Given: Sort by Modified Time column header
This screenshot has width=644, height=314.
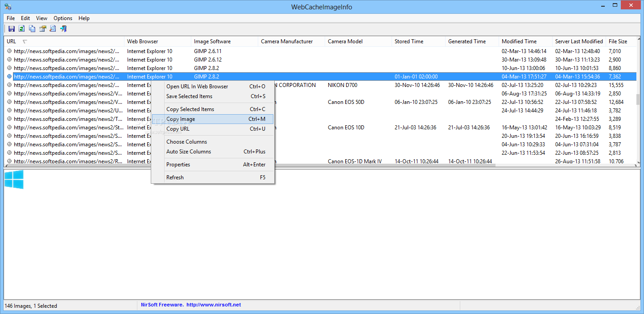Looking at the screenshot, I should (526, 41).
